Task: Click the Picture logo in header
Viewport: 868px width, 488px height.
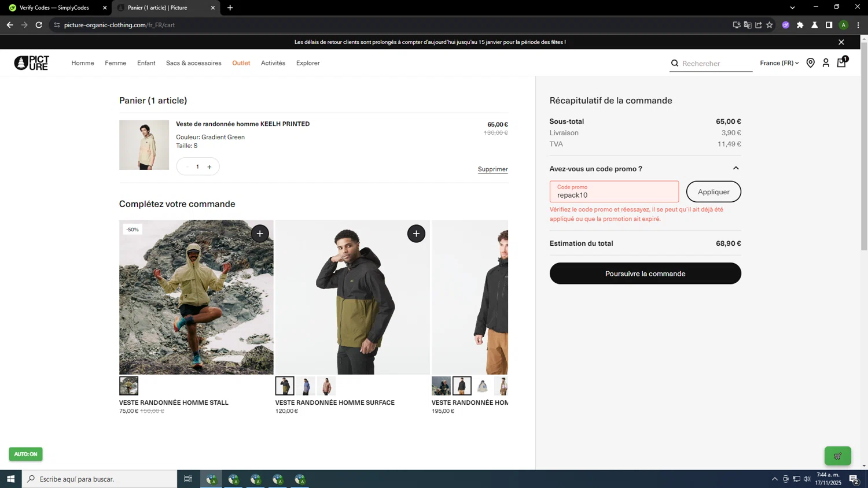Action: 31,63
